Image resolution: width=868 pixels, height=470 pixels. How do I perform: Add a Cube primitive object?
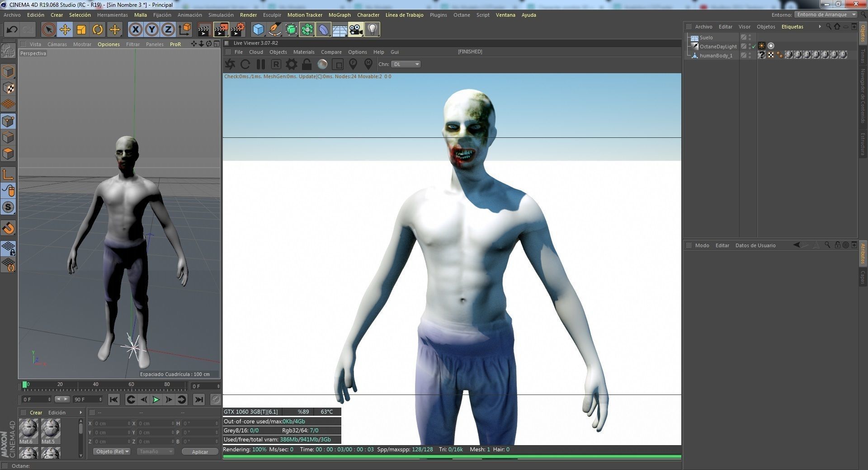pyautogui.click(x=258, y=30)
